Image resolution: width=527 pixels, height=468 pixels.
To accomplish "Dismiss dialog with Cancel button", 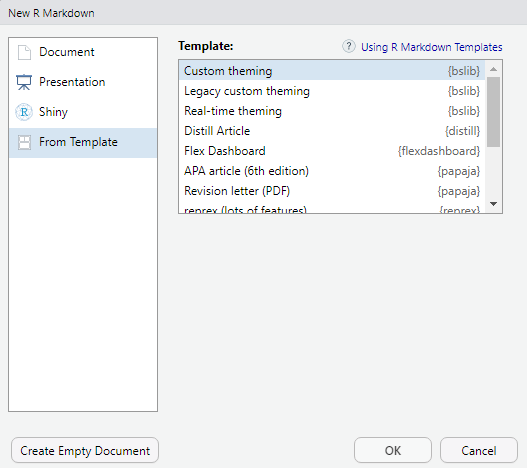I will (x=479, y=451).
